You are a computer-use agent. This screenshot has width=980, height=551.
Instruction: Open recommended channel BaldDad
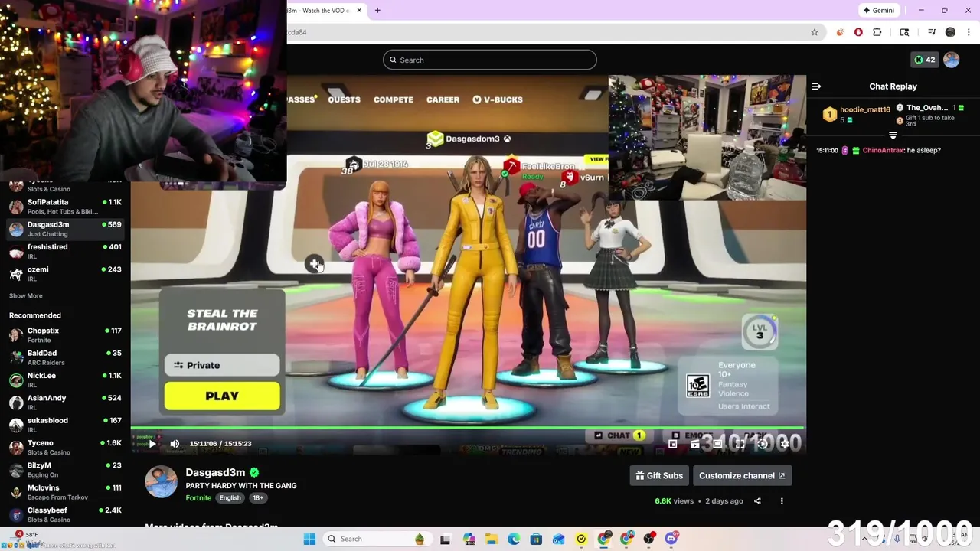pos(65,357)
